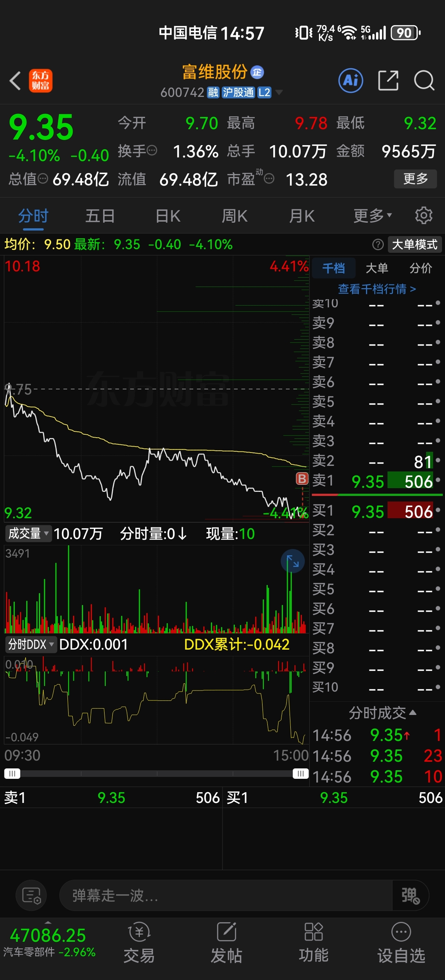This screenshot has width=445, height=980.
Task: Tap the 卖2 row showing 81
Action: point(378,461)
